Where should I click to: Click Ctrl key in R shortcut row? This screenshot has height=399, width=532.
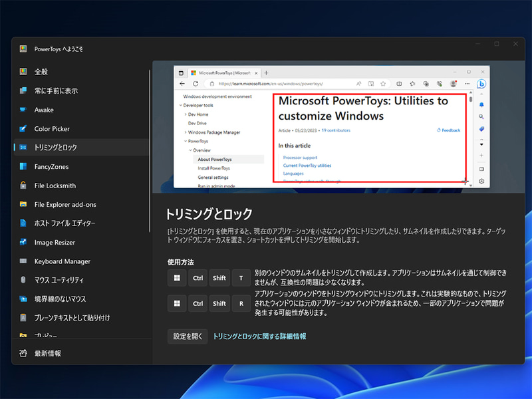198,303
